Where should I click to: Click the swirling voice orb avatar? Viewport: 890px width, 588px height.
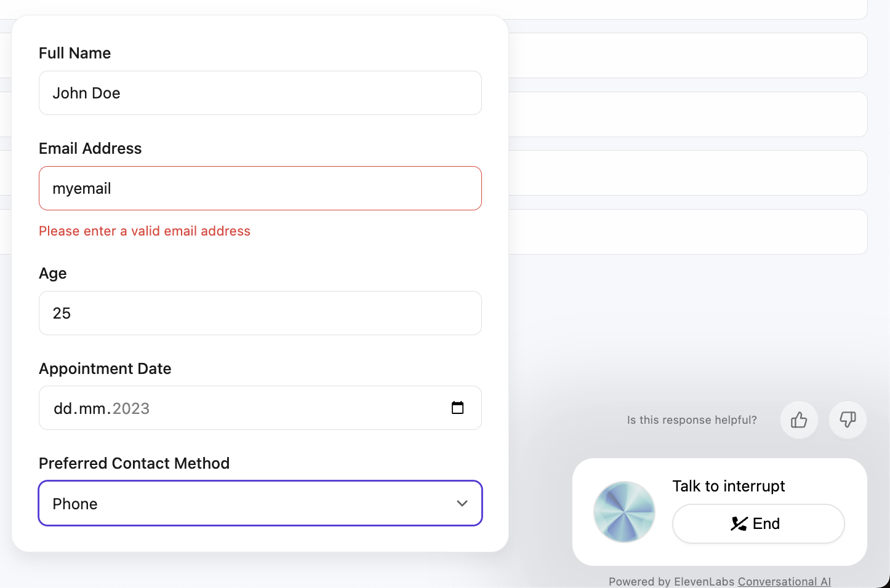[x=624, y=512]
